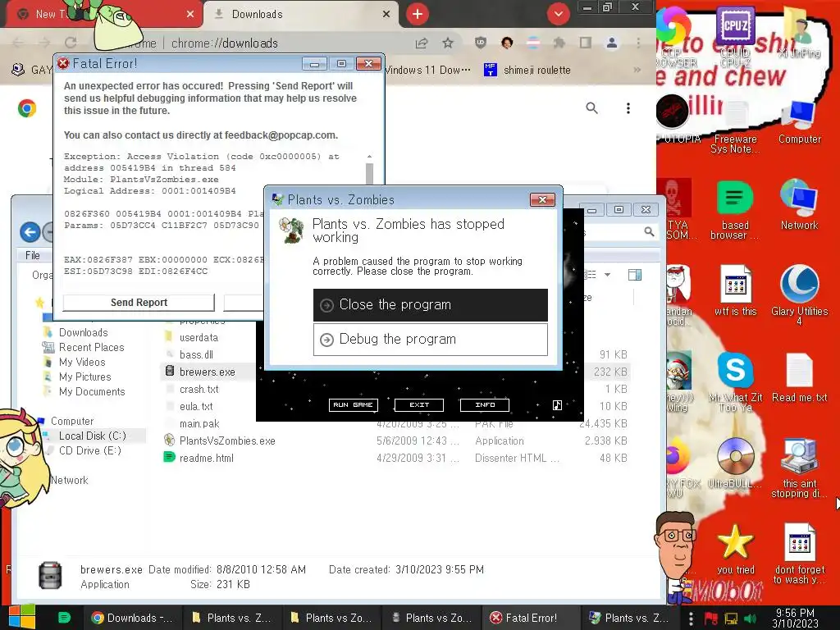Switch to Fatal Error! taskbar button
This screenshot has width=840, height=630.
click(531, 618)
